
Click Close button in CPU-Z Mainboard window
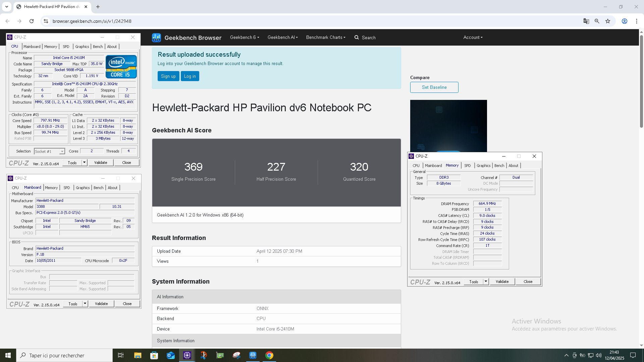coord(127,304)
